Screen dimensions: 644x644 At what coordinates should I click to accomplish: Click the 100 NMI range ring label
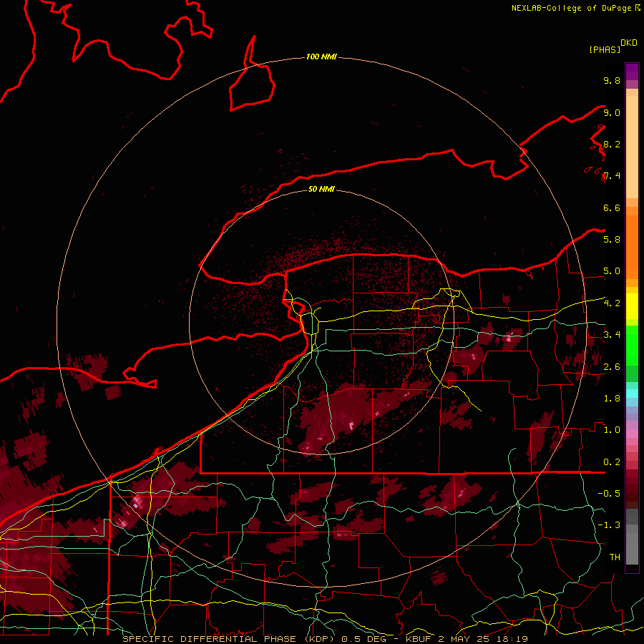click(321, 57)
